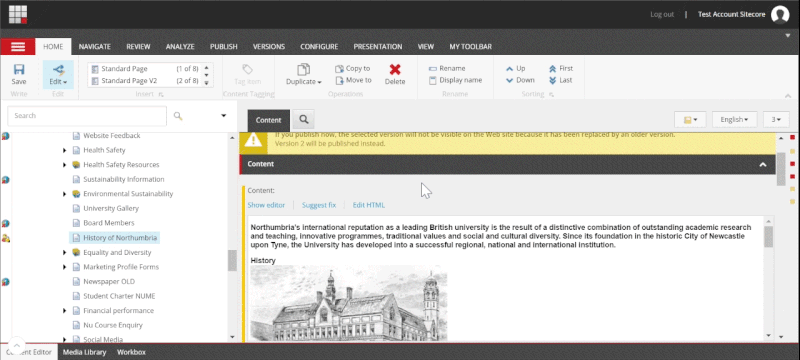The height and width of the screenshot is (360, 800).
Task: Click the Environmental Sustainability folder icon
Action: pyautogui.click(x=76, y=194)
